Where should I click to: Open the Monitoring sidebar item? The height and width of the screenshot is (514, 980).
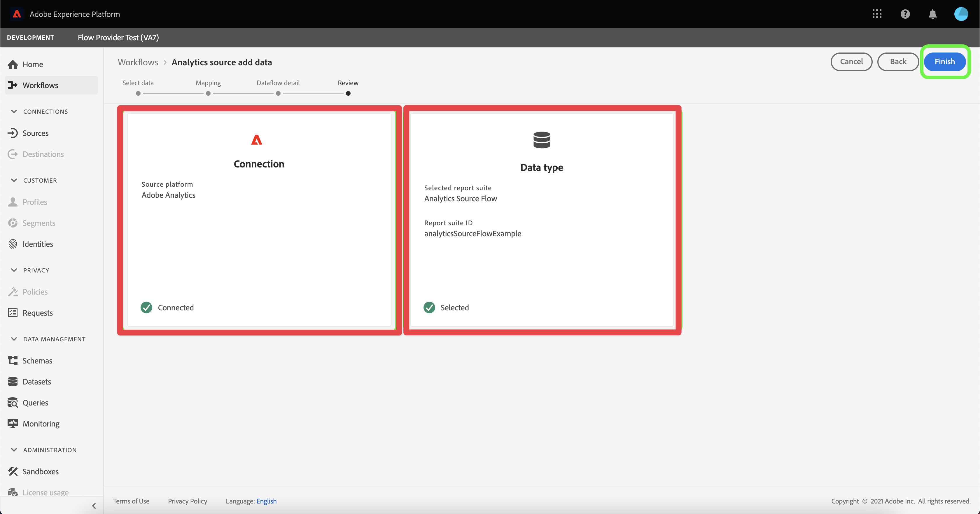coord(41,424)
